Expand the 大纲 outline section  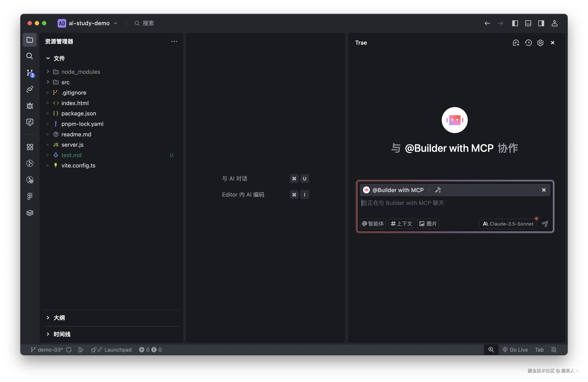(x=59, y=318)
